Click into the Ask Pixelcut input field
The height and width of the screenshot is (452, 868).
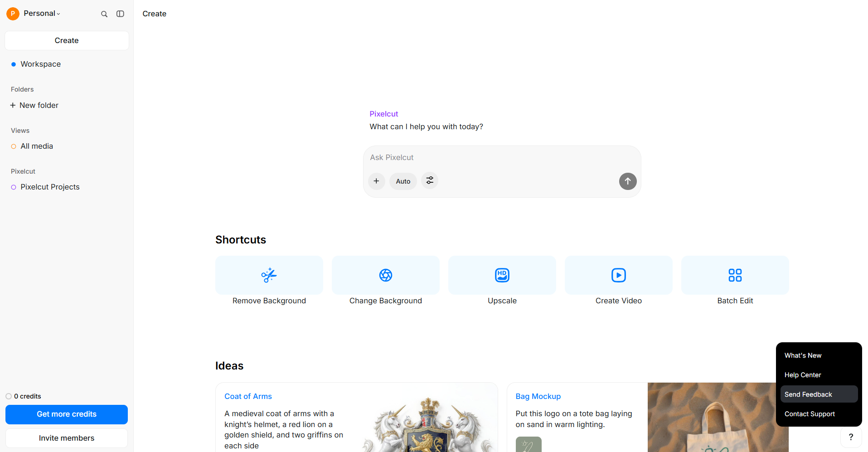coord(502,157)
